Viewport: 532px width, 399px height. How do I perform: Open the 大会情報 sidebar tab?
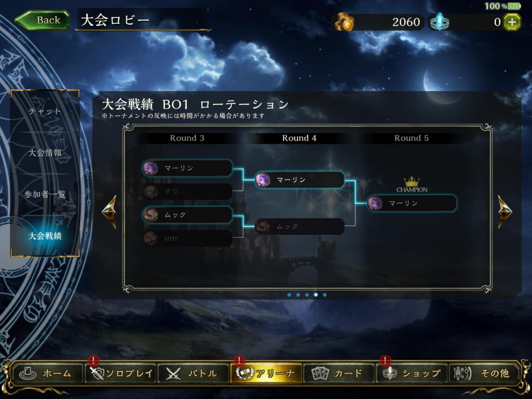[45, 153]
